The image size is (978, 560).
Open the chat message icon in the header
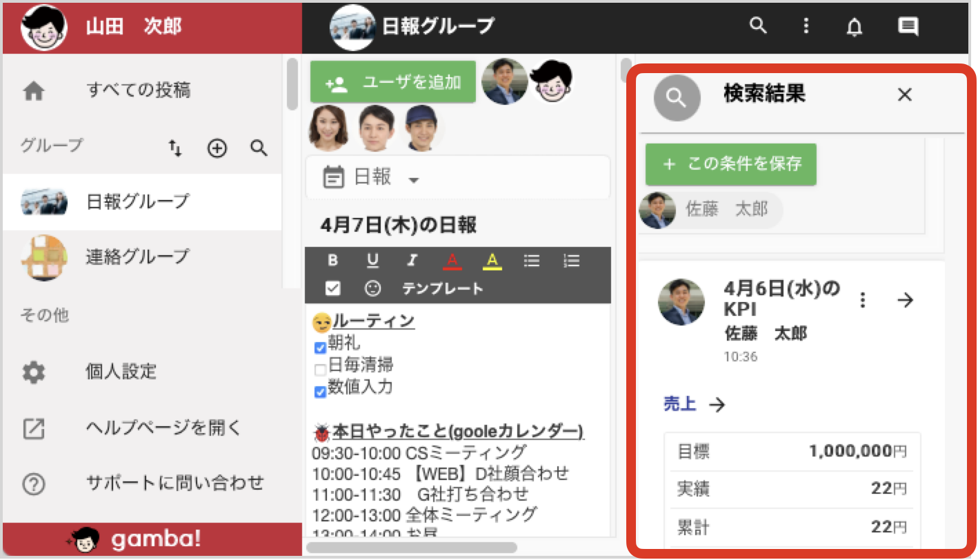pyautogui.click(x=908, y=27)
